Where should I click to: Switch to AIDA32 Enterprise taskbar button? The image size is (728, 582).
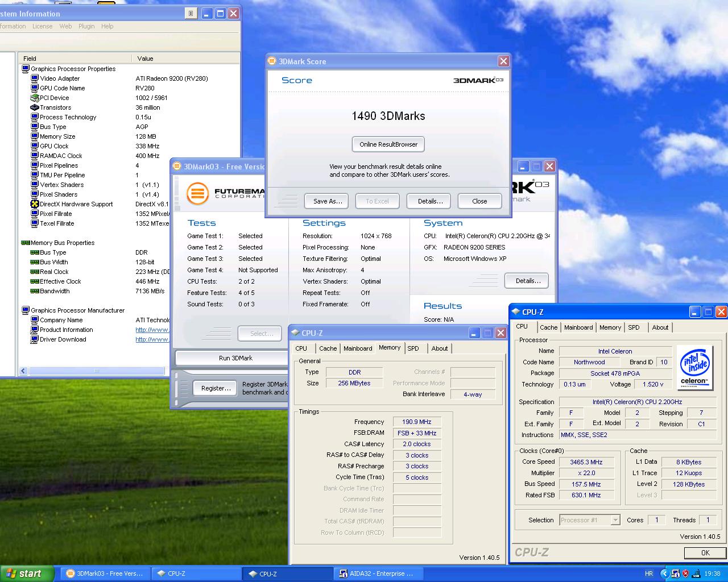(378, 573)
